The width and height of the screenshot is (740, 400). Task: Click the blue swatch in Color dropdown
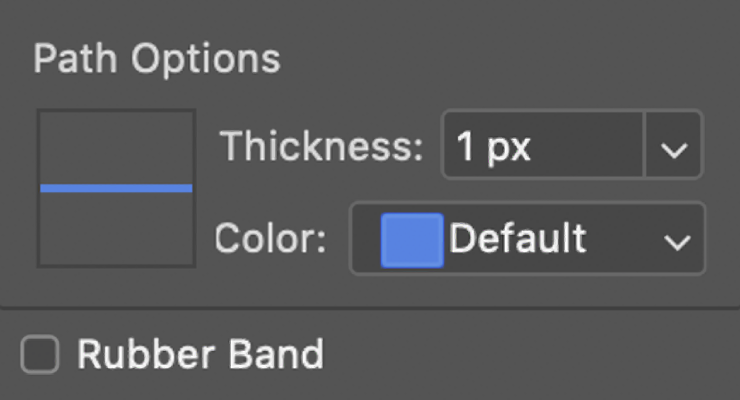[x=412, y=240]
